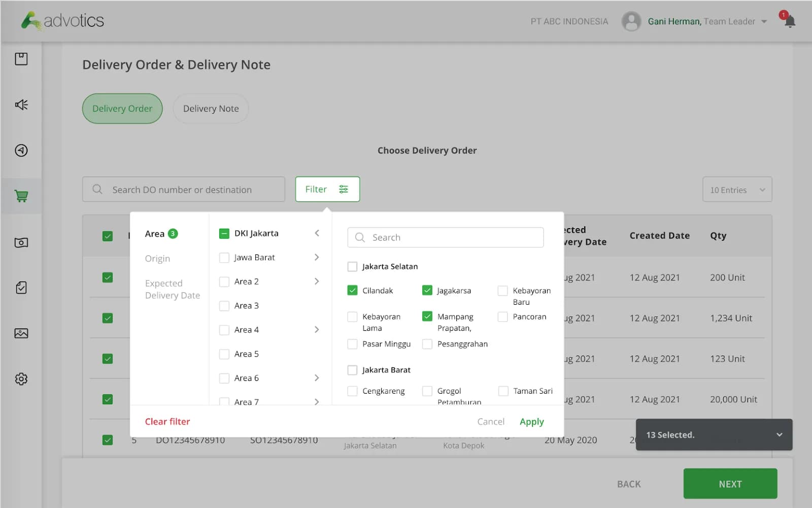Image resolution: width=812 pixels, height=508 pixels.
Task: Toggle the DKI Jakarta checkbox
Action: [224, 234]
